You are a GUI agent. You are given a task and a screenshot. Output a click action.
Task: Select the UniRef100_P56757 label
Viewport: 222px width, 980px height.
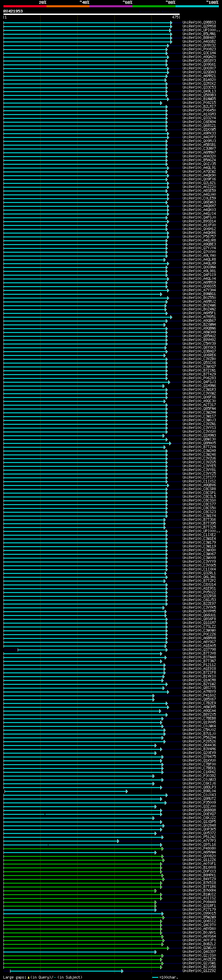tap(199, 236)
